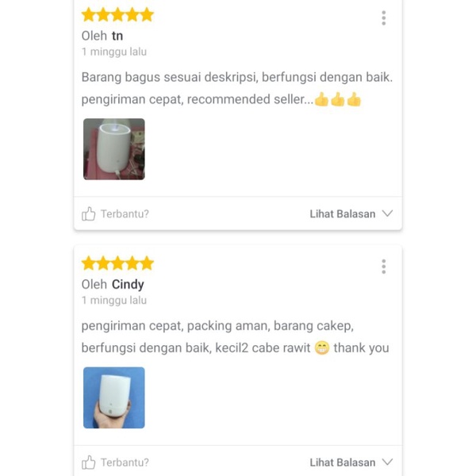Expand Lihat Balasan chevron on Cindy's review
This screenshot has height=476, width=476.
tap(388, 462)
